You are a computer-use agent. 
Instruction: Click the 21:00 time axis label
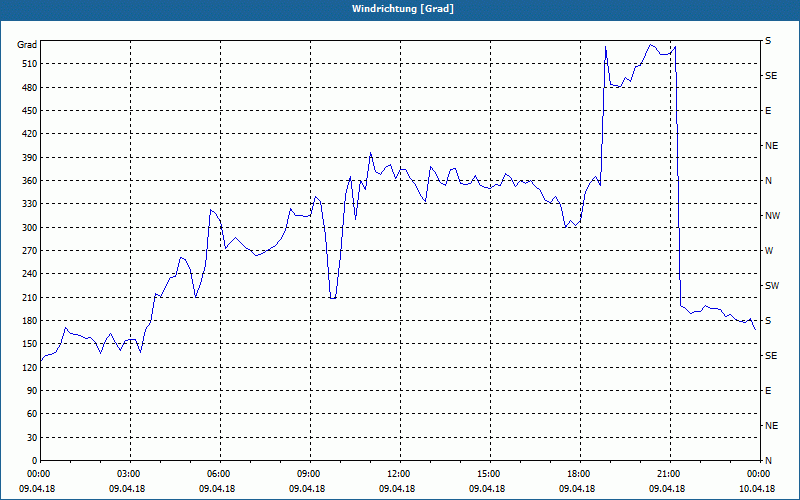click(670, 474)
